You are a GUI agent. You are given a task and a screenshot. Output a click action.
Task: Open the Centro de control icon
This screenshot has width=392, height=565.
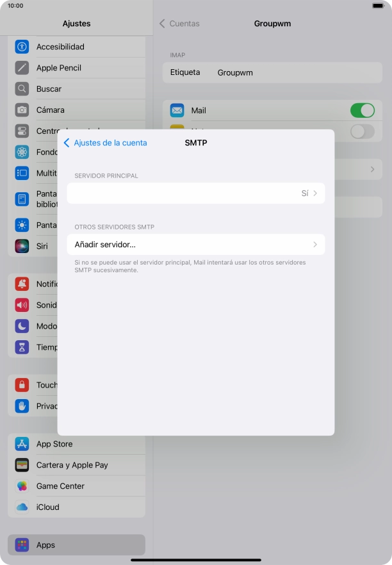tap(22, 131)
